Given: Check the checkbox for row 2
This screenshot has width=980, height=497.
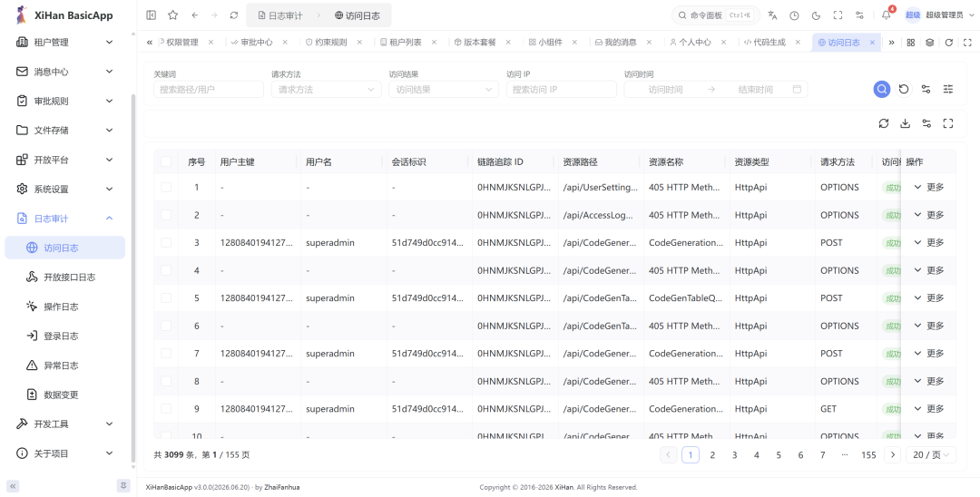Looking at the screenshot, I should click(166, 215).
